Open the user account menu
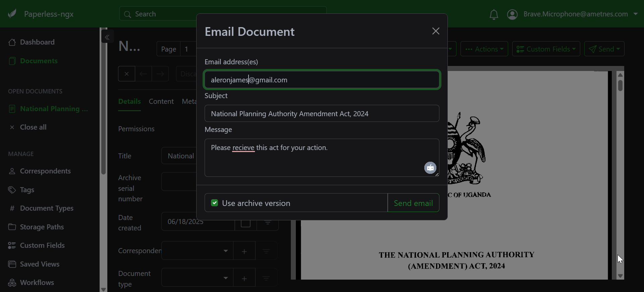This screenshot has width=644, height=292. click(x=572, y=14)
